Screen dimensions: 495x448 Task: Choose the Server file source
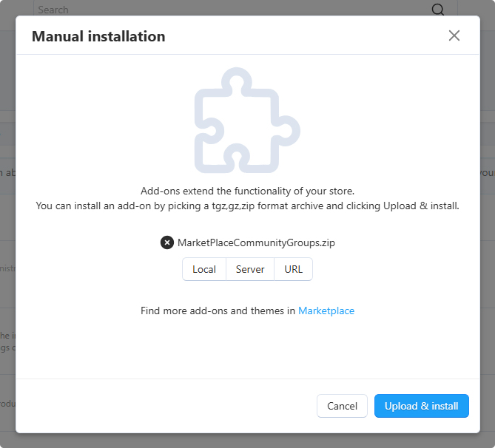pos(250,269)
